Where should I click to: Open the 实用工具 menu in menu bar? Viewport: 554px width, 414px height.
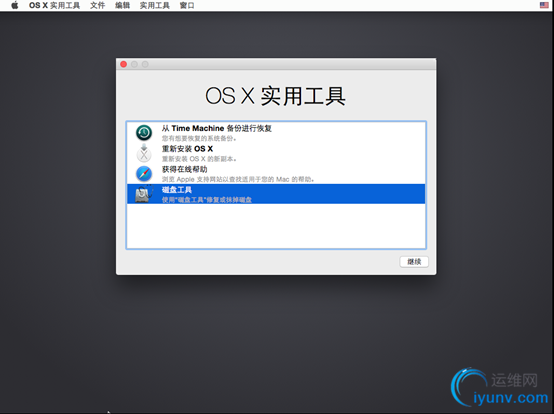(x=155, y=5)
